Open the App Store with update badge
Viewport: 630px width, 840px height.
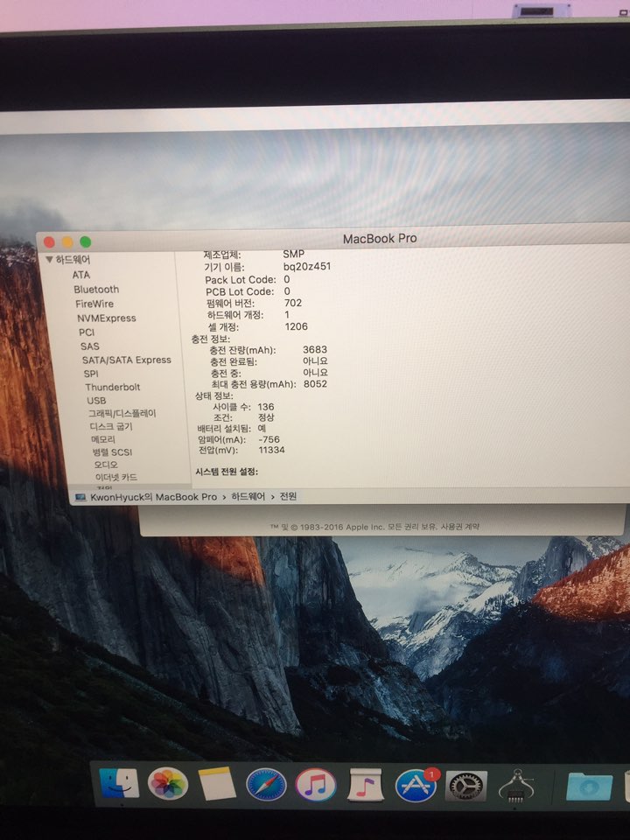416,785
